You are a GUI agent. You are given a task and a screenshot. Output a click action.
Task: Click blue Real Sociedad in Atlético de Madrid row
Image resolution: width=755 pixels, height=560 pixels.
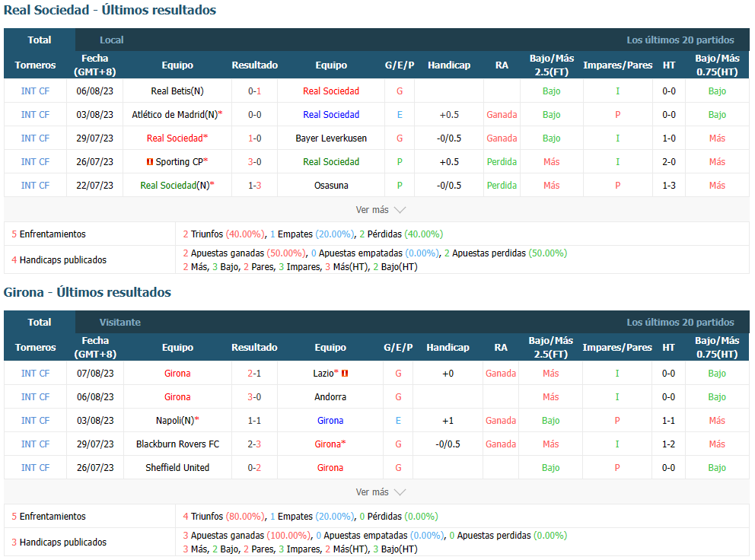point(331,115)
